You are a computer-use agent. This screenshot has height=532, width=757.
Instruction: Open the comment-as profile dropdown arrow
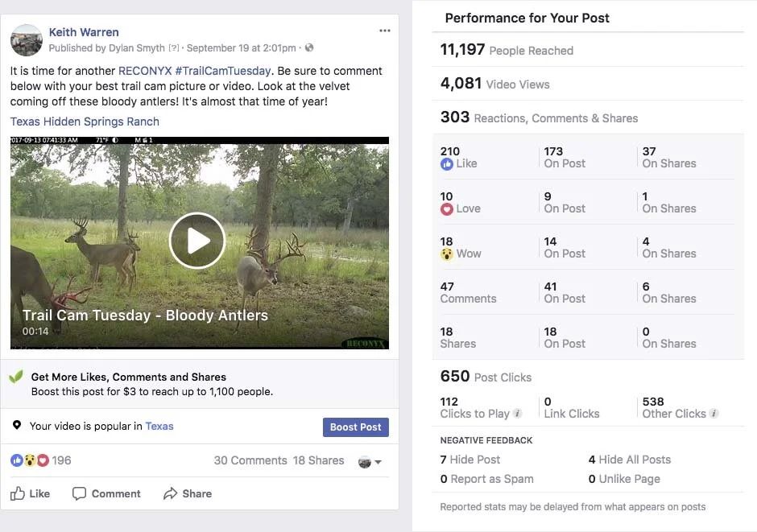(x=378, y=462)
